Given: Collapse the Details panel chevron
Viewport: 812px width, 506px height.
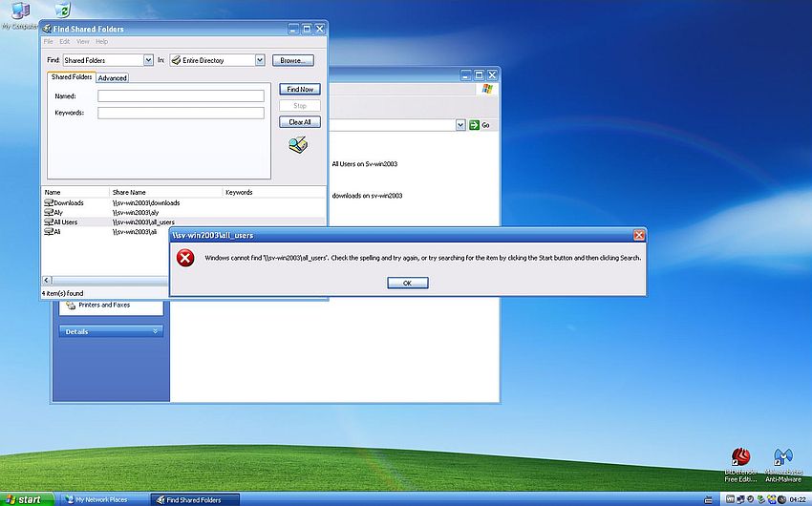Looking at the screenshot, I should [x=156, y=331].
